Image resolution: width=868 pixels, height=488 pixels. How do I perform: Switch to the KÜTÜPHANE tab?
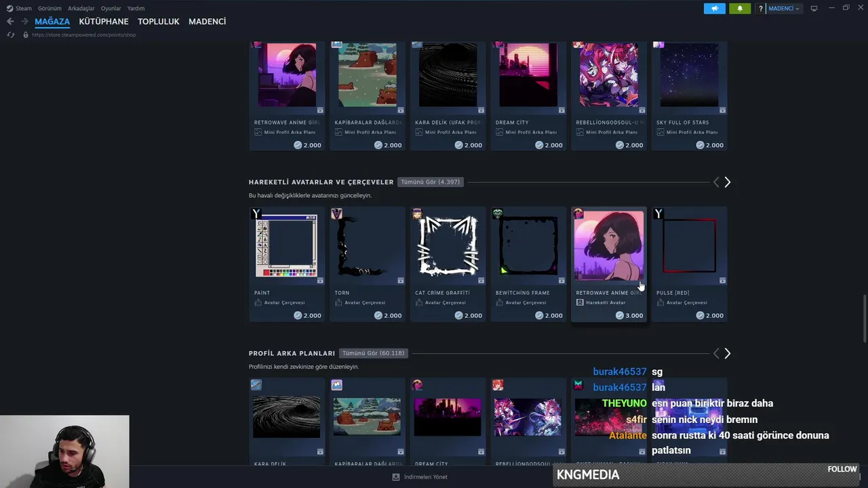[x=104, y=22]
